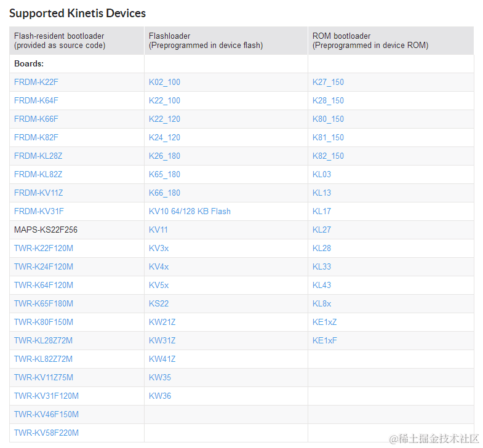483x448 pixels.
Task: Open the TWR-KL82Z72M link
Action: pos(43,359)
